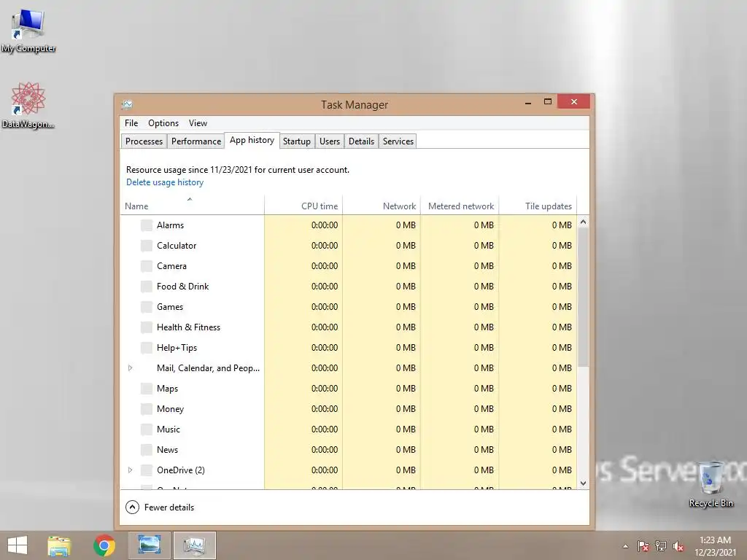
Task: Open the Recycle Bin on desktop
Action: pos(711,485)
